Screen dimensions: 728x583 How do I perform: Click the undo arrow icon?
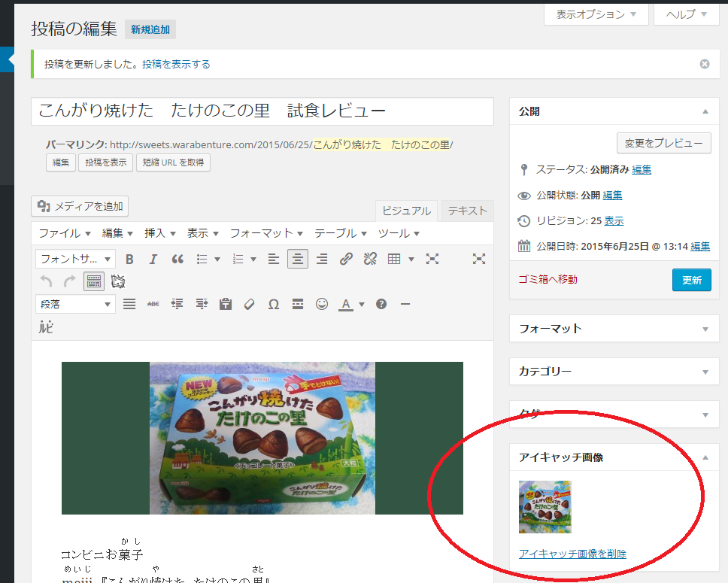[46, 281]
